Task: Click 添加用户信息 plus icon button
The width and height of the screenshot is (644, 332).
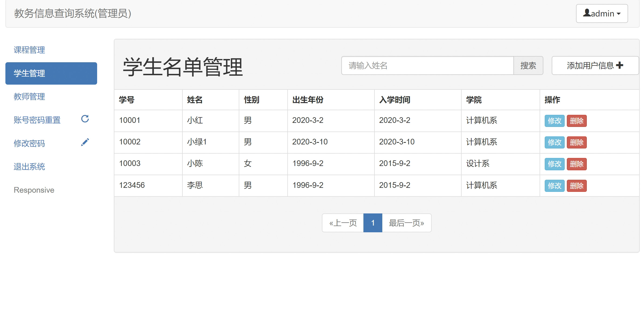Action: tap(594, 66)
